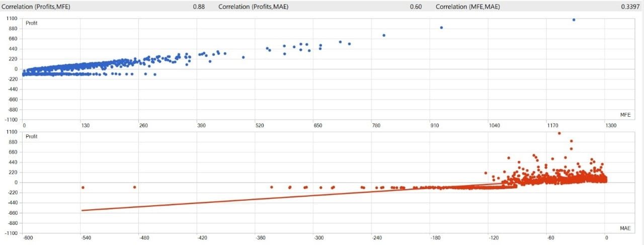Click x-axis value -60 in MAE chart
The image size is (644, 245).
pos(550,238)
